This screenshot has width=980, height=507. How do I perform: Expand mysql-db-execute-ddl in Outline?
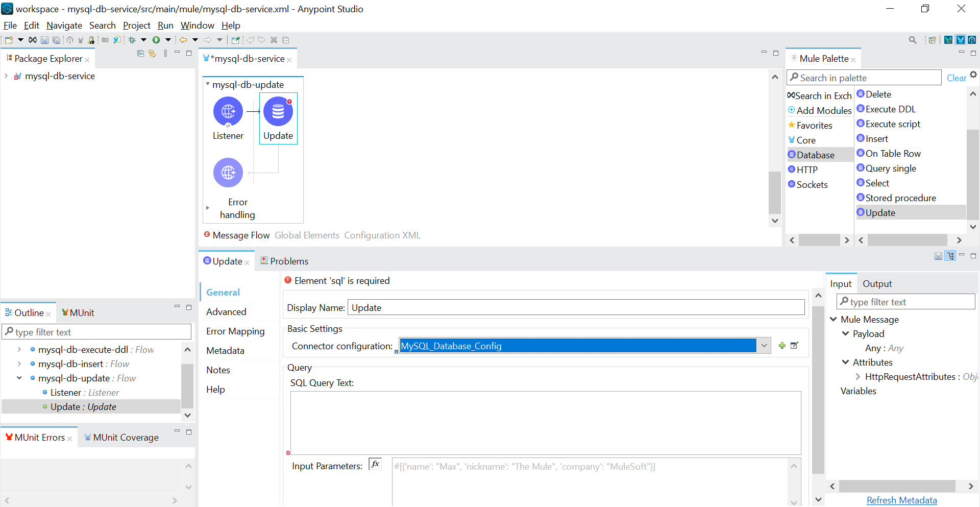tap(19, 350)
